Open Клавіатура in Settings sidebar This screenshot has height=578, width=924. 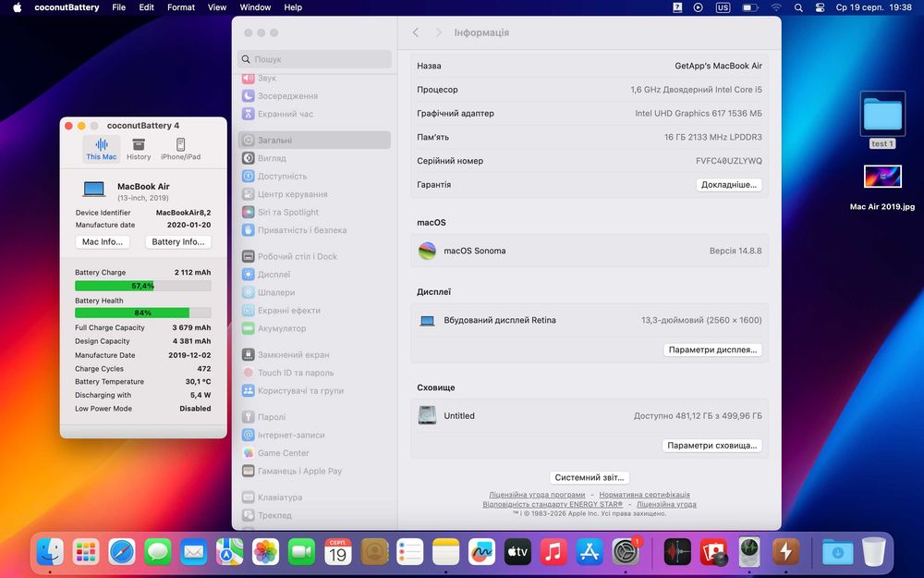point(315,498)
